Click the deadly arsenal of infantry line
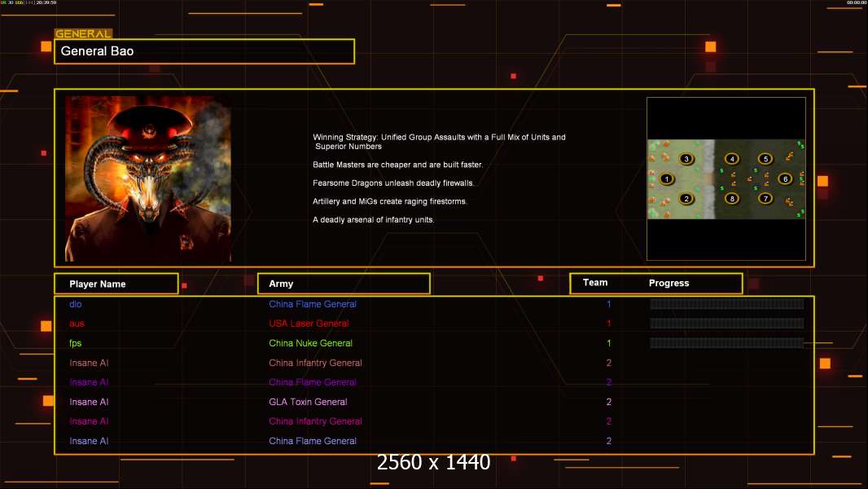868x489 pixels. coord(373,219)
